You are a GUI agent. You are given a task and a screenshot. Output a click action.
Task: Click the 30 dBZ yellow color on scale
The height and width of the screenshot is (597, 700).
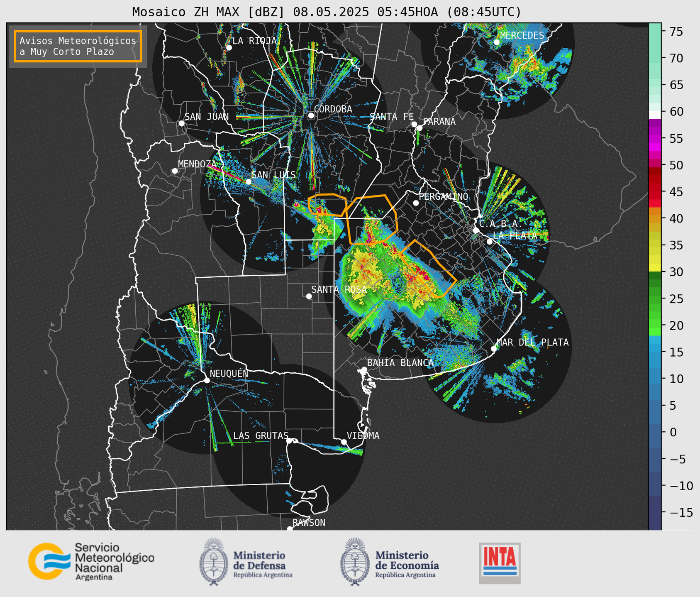coord(655,268)
